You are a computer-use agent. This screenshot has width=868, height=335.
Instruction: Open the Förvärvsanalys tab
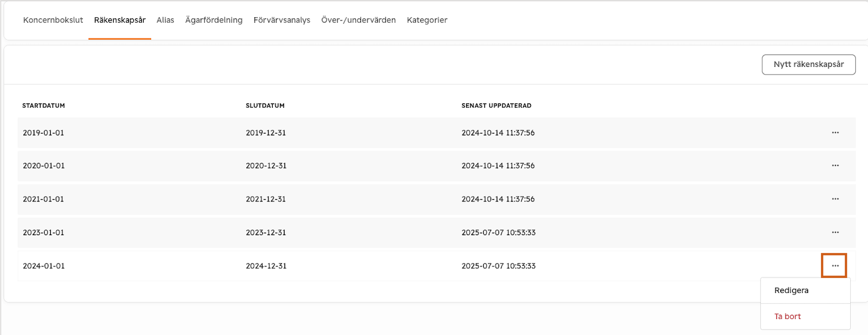click(282, 20)
